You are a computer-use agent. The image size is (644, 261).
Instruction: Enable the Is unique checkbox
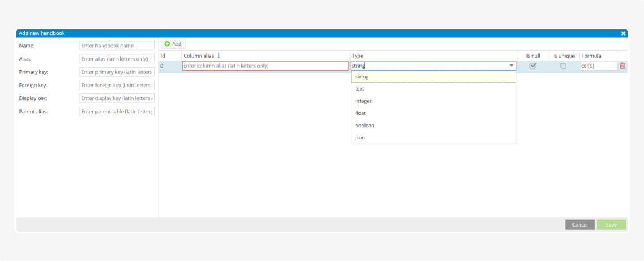(x=563, y=66)
